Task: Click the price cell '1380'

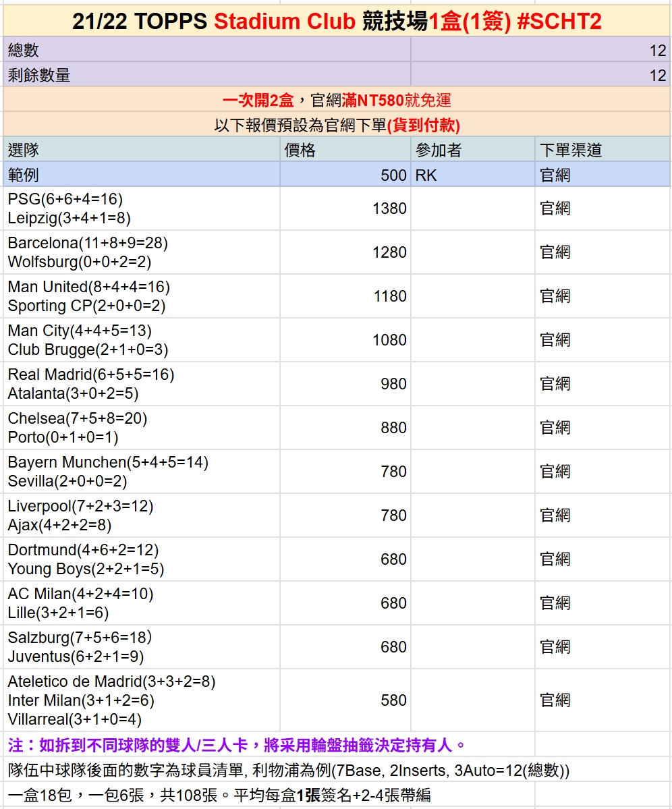Action: point(345,208)
